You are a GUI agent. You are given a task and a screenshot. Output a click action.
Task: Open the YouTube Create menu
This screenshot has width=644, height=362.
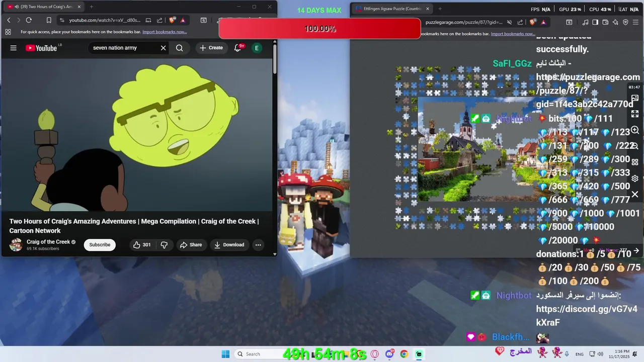pos(211,48)
